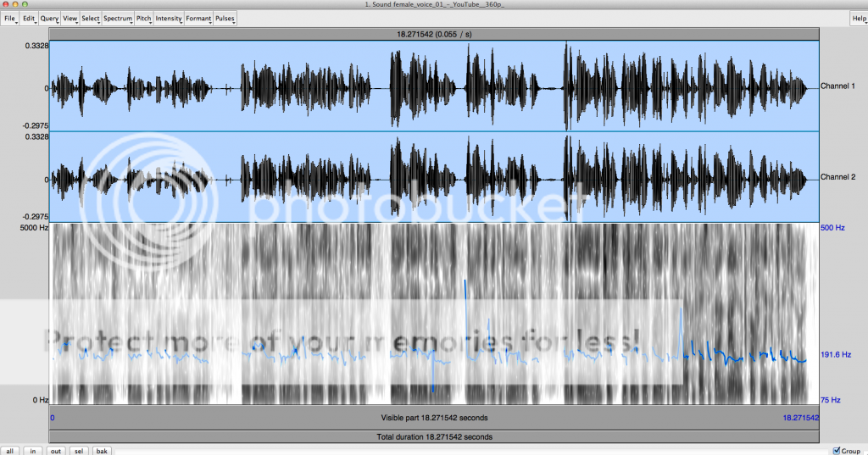Click the 'all' zoom button

[x=10, y=451]
